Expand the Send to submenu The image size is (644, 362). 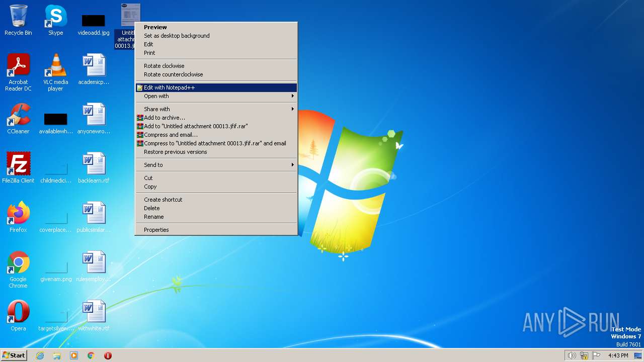216,165
